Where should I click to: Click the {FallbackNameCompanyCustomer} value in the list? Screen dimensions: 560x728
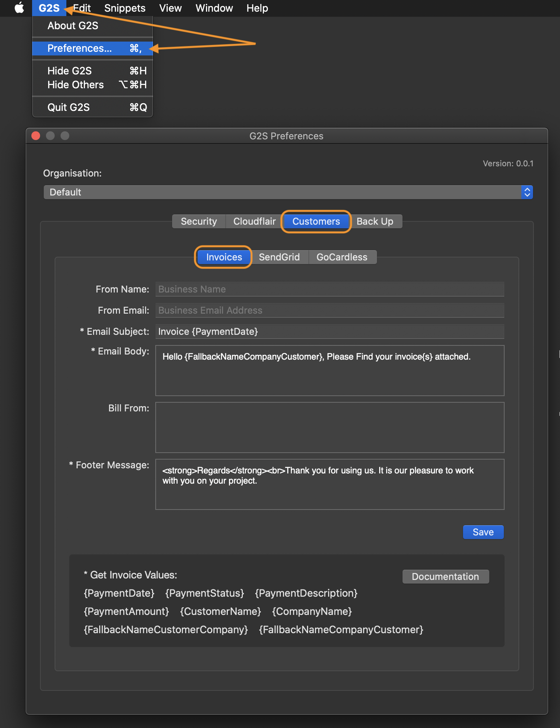click(341, 630)
